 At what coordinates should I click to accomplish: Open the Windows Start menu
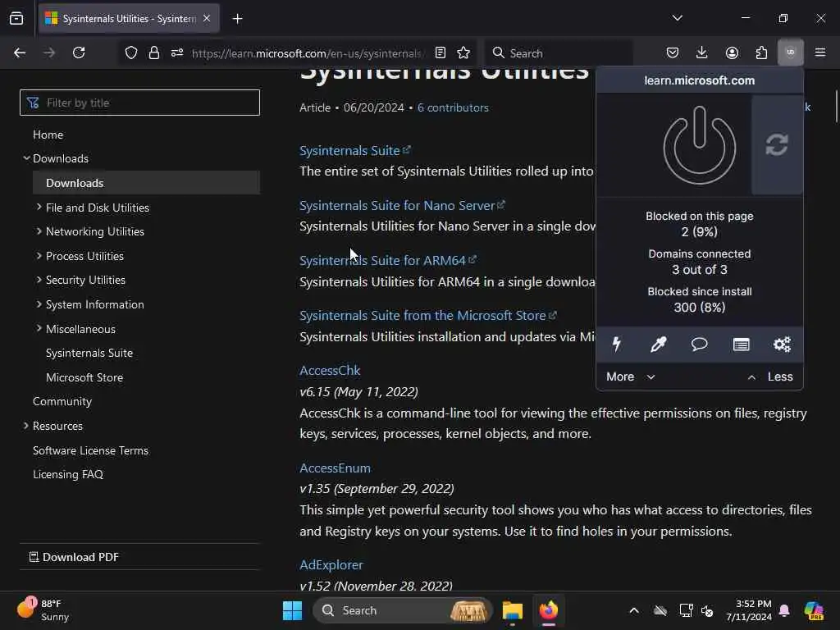(x=292, y=610)
